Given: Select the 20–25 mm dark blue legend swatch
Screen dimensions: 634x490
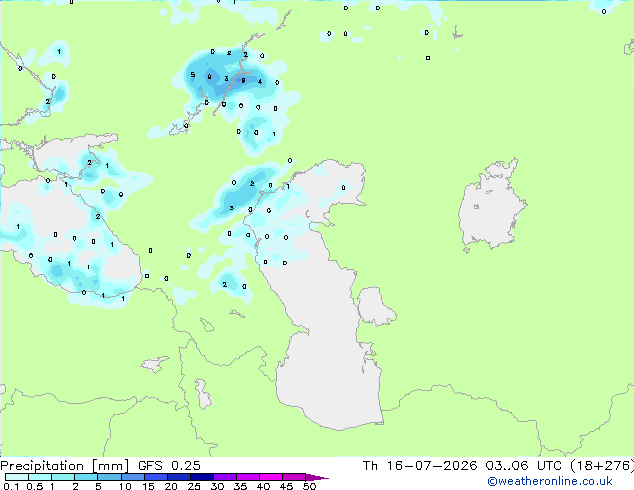Looking at the screenshot, I should point(178,477).
